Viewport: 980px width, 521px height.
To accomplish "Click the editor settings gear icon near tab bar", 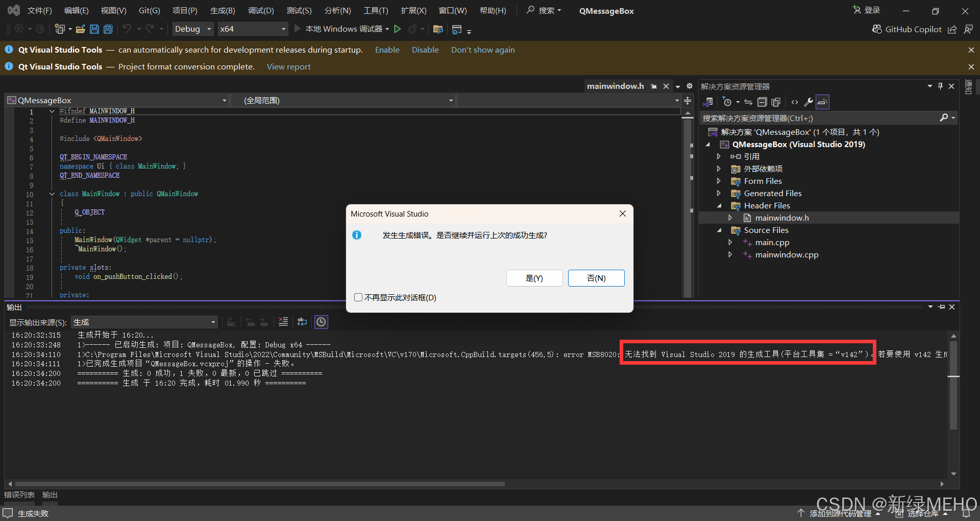I will 690,86.
